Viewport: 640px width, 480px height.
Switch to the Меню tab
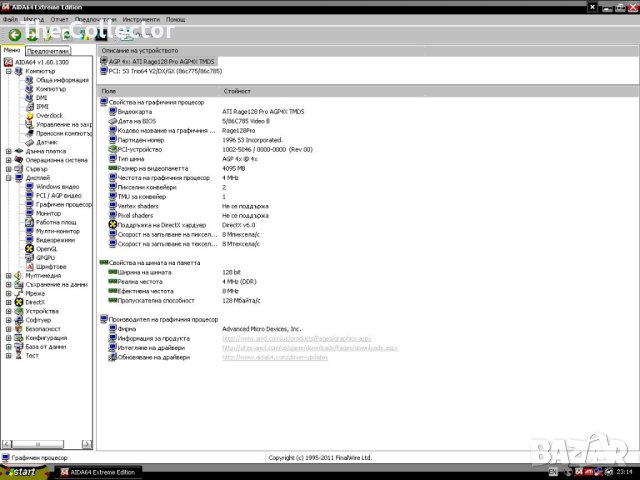pos(12,50)
